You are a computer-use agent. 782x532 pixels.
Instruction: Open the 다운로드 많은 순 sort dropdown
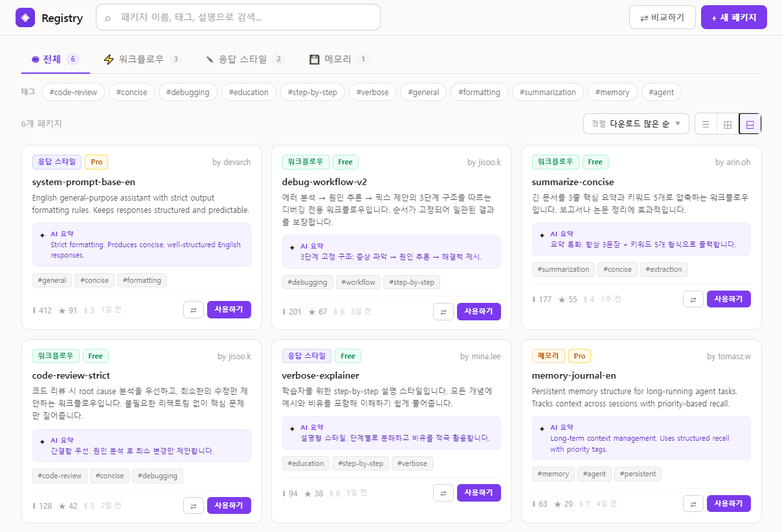[x=636, y=123]
